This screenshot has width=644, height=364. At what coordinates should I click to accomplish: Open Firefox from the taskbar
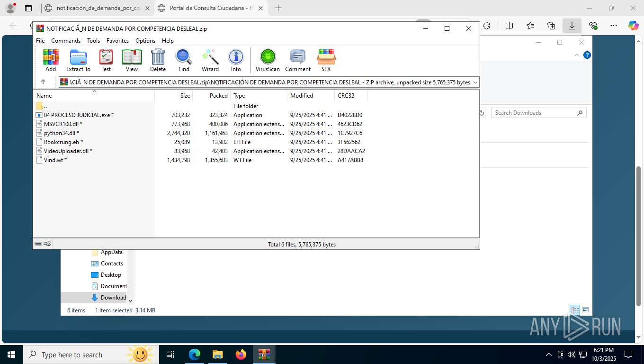pyautogui.click(x=241, y=355)
